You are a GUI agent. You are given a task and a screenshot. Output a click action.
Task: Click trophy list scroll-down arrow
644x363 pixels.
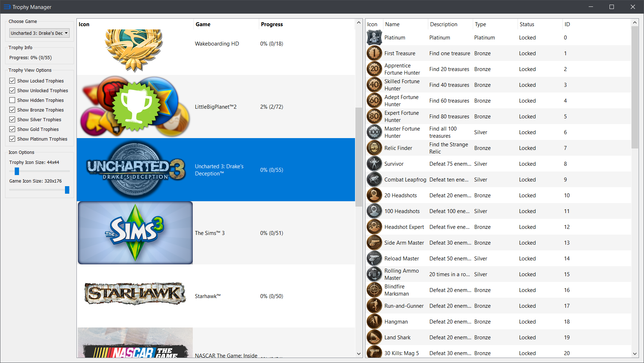635,354
